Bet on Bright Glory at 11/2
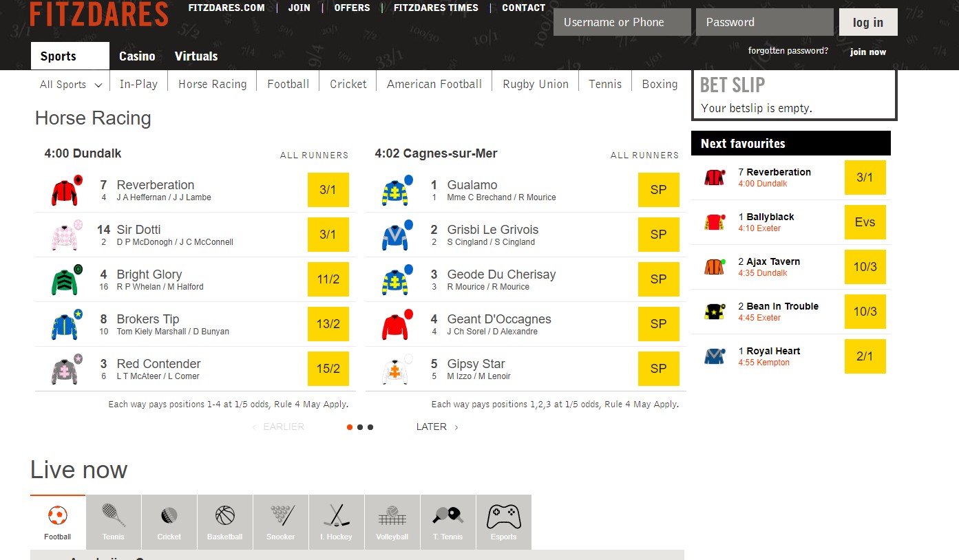Viewport: 959px width, 560px height. tap(328, 279)
